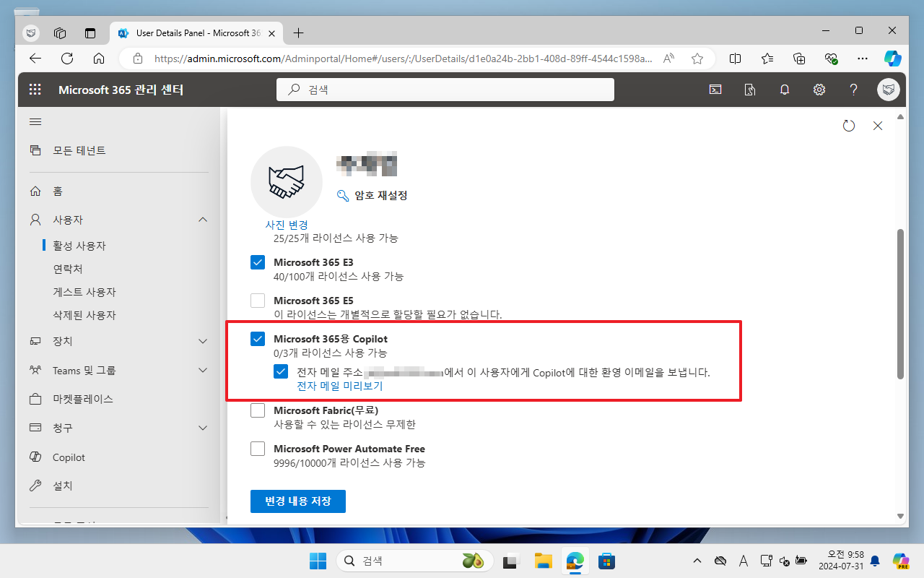Screen dimensions: 924x578
Task: Open the notifications bell in admin header
Action: [785, 90]
